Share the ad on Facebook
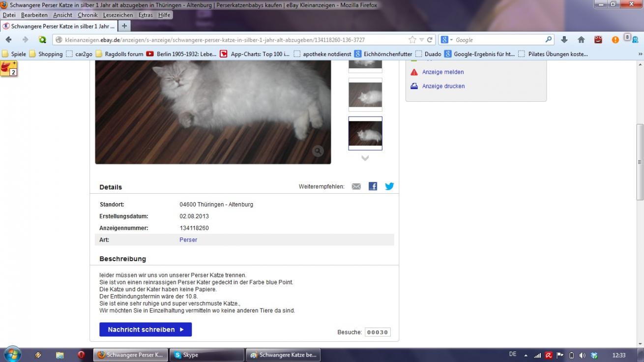Viewport: 644px width, 362px height. pyautogui.click(x=373, y=186)
